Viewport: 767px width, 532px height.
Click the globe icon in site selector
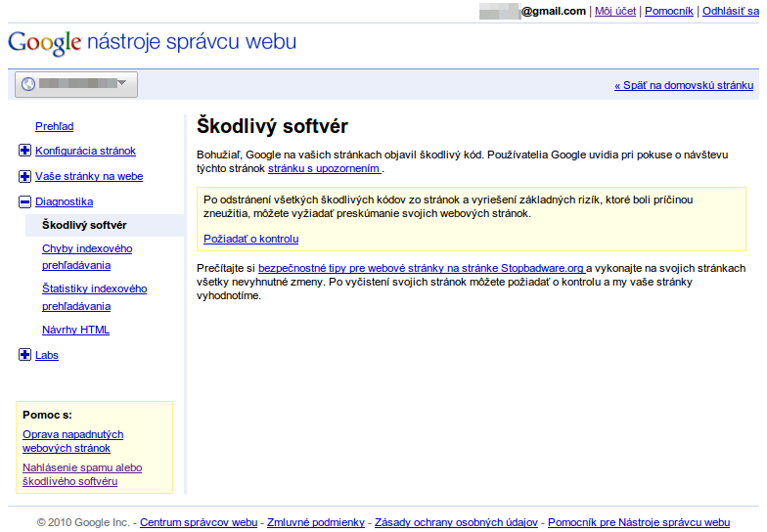point(28,84)
